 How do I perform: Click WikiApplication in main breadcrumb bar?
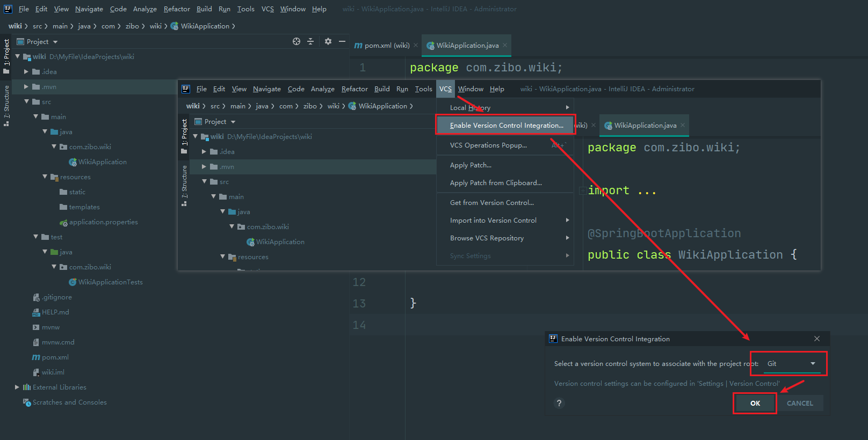tap(200, 26)
